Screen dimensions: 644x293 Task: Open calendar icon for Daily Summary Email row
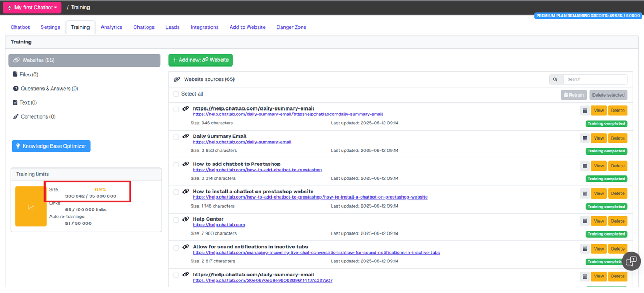tap(584, 138)
